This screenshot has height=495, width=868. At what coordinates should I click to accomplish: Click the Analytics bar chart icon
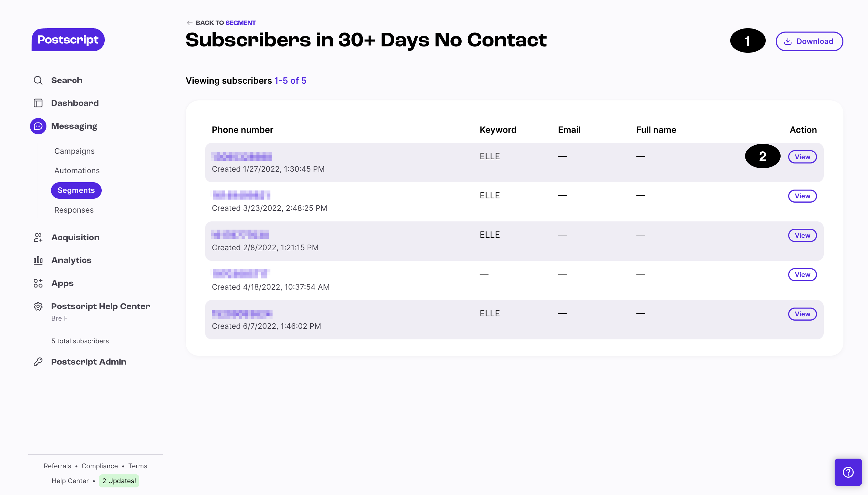click(x=38, y=260)
